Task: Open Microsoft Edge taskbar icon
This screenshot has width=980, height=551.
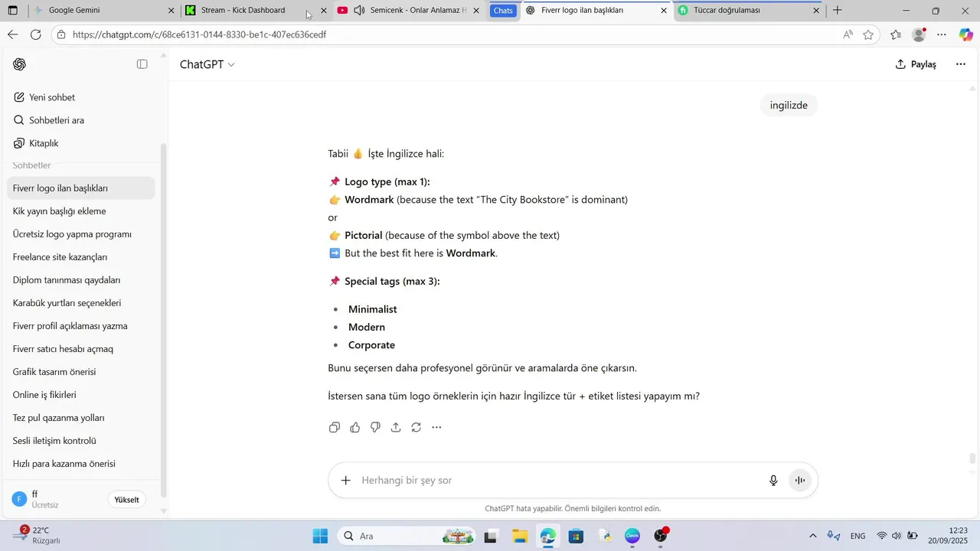Action: (547, 536)
